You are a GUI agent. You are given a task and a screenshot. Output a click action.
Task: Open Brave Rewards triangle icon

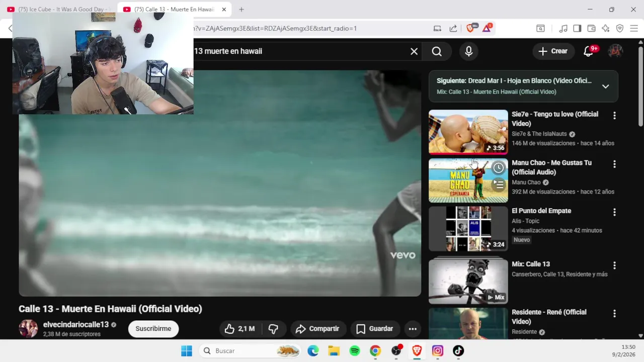tap(487, 28)
